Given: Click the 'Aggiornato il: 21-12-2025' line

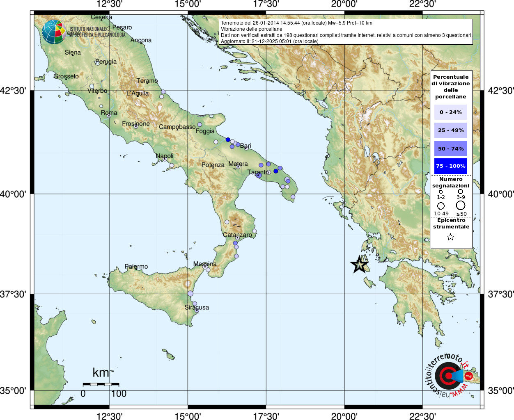Looking at the screenshot, I should click(270, 41).
